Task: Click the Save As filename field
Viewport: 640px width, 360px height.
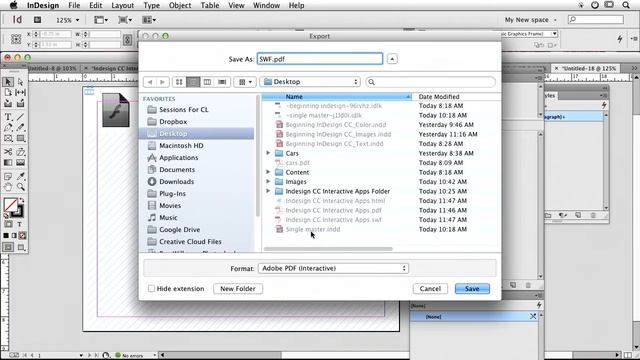Action: pyautogui.click(x=320, y=59)
